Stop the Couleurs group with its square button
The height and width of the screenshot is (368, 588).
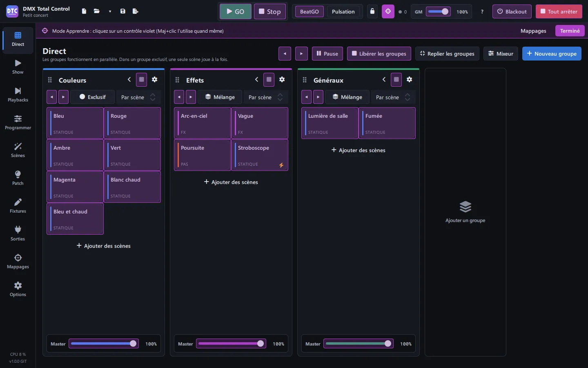pyautogui.click(x=142, y=80)
